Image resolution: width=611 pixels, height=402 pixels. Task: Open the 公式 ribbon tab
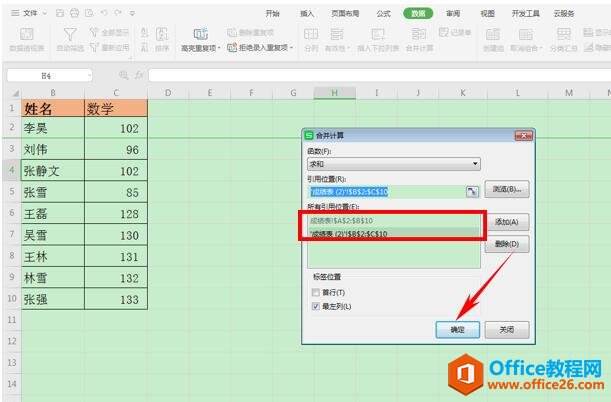[x=382, y=14]
